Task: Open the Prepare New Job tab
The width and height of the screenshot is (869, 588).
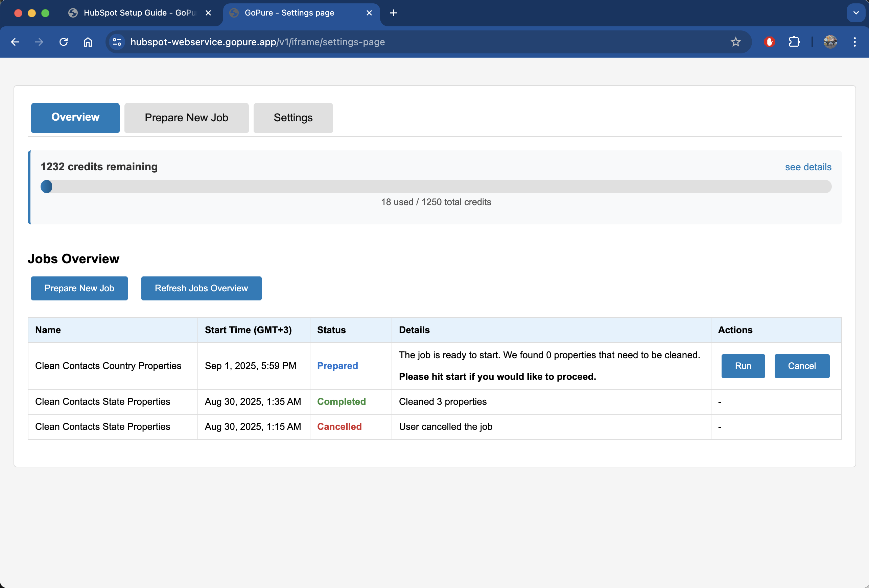Action: (186, 118)
